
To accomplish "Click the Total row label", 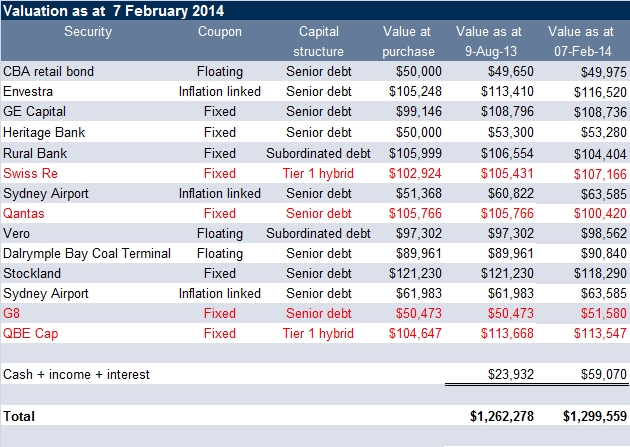I will (x=20, y=414).
